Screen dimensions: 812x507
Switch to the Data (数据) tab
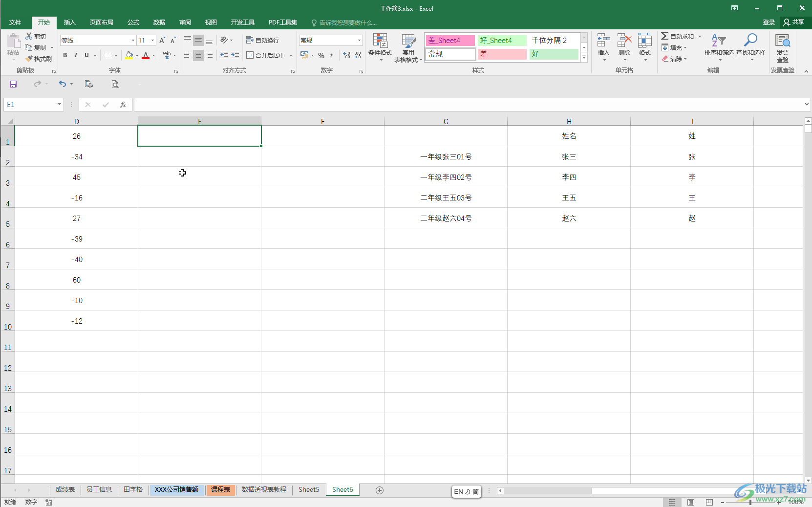[x=159, y=22]
